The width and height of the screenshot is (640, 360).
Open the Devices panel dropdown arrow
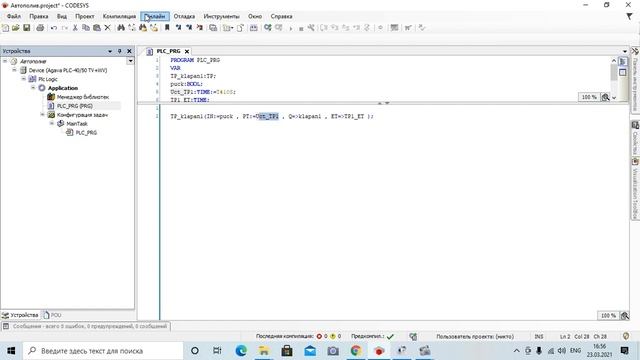click(110, 51)
